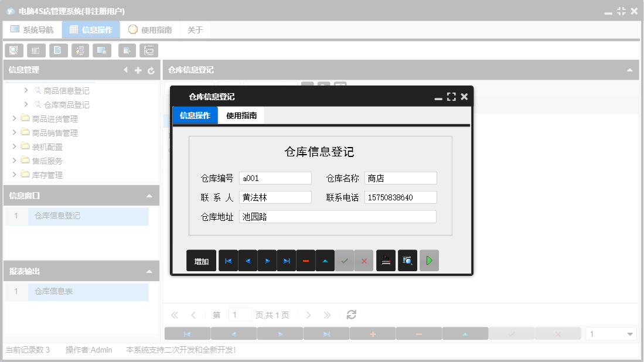Click the 增加 button to add record

201,261
